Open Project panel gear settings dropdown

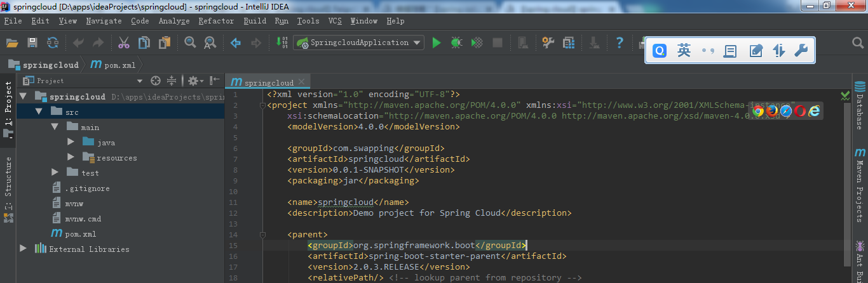coord(196,81)
